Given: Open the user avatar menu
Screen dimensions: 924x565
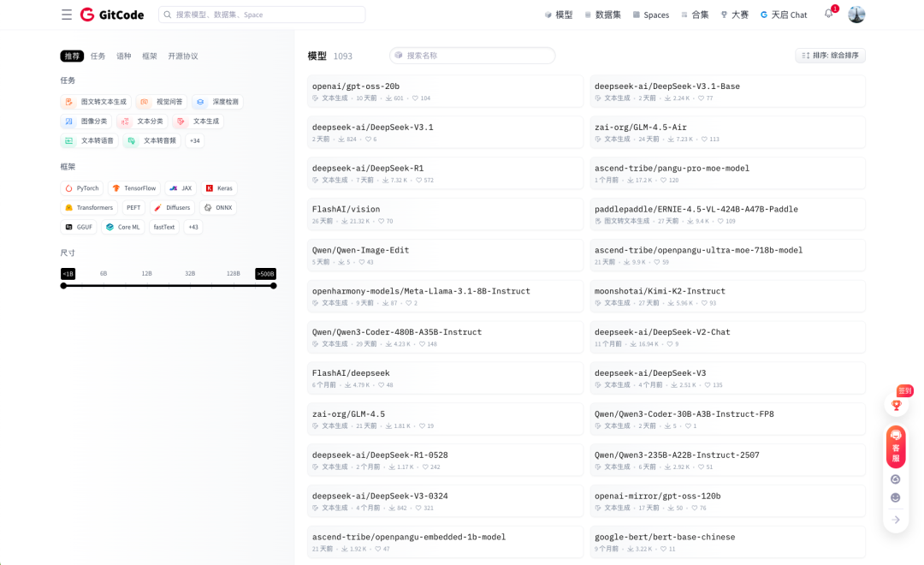Looking at the screenshot, I should point(856,15).
